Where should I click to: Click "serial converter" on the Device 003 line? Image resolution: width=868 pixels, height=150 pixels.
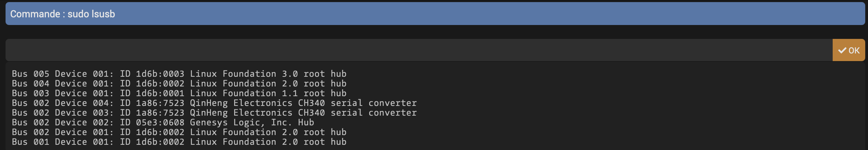tap(374, 113)
